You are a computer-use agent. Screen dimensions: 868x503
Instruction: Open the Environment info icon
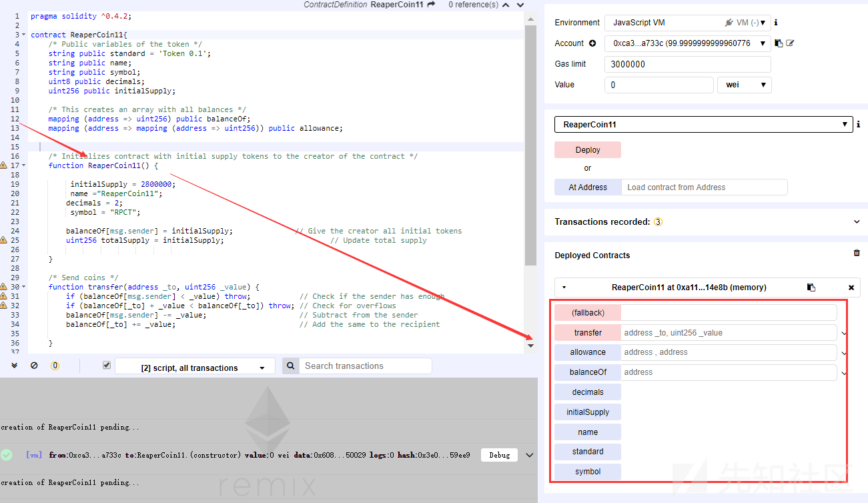[x=776, y=23]
